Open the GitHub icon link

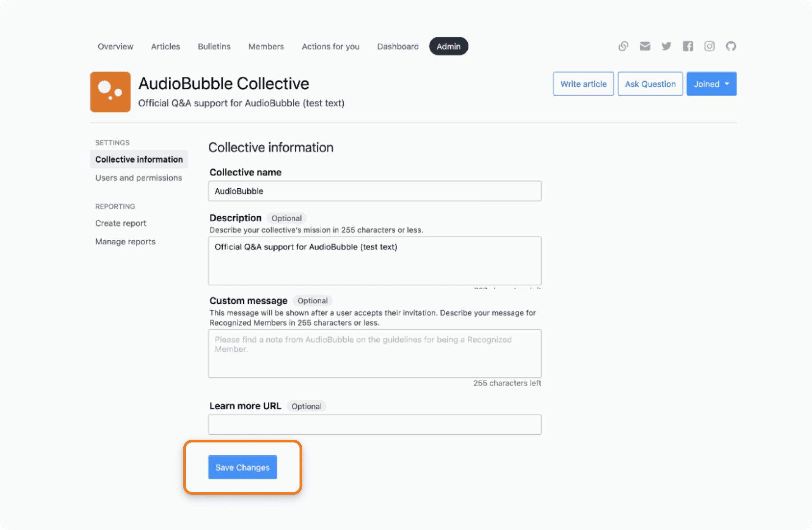(x=731, y=46)
